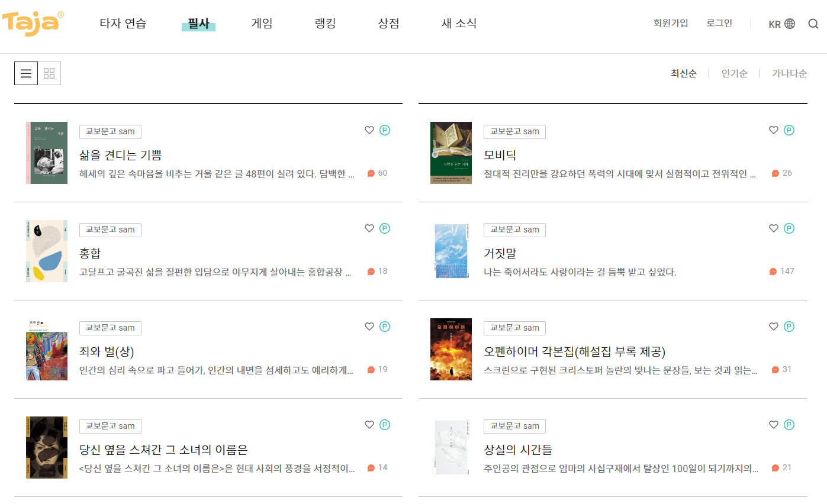Click the P icon for 모비딕
This screenshot has height=504, width=827.
789,130
